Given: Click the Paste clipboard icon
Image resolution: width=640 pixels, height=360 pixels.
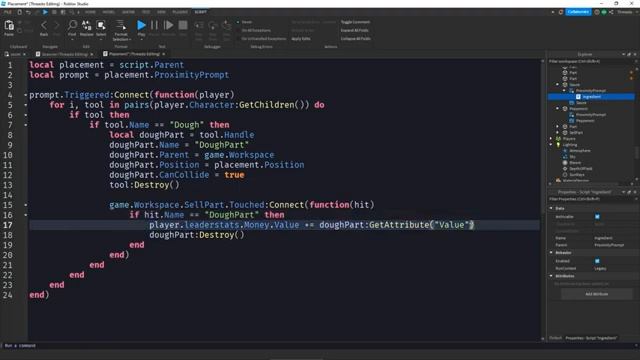Looking at the screenshot, I should (x=9, y=26).
